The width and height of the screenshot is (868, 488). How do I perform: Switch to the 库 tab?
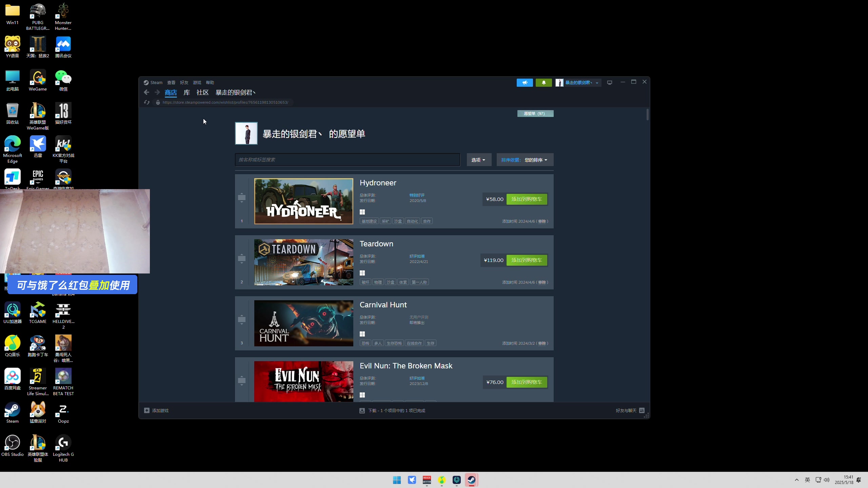point(187,93)
